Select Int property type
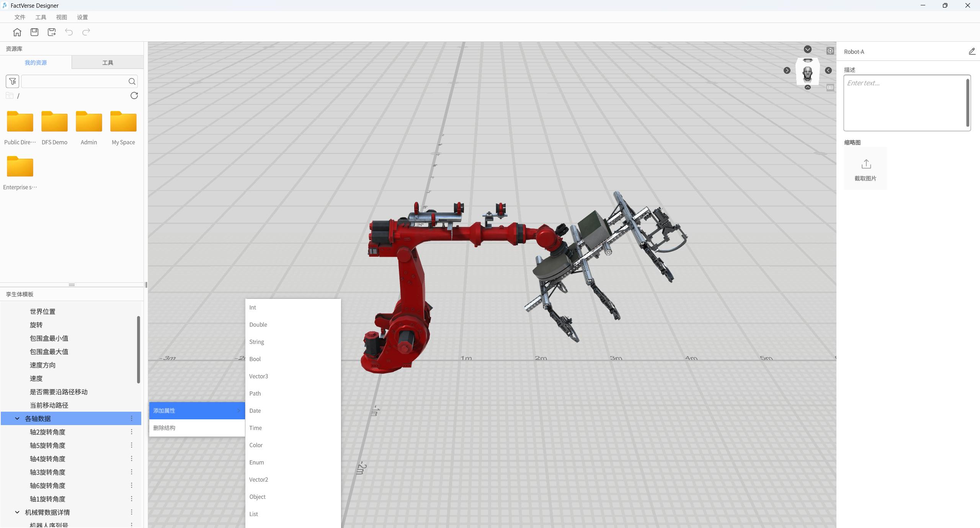The image size is (980, 528). click(x=293, y=307)
